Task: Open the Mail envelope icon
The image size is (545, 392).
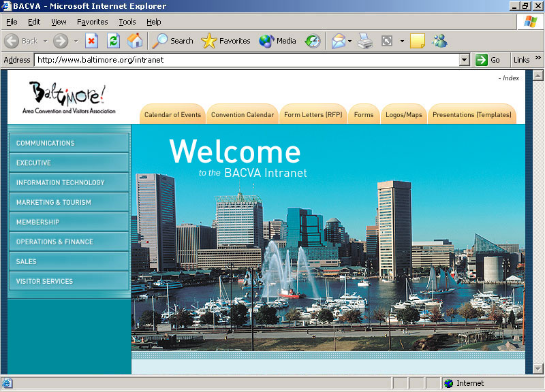Action: (x=339, y=41)
